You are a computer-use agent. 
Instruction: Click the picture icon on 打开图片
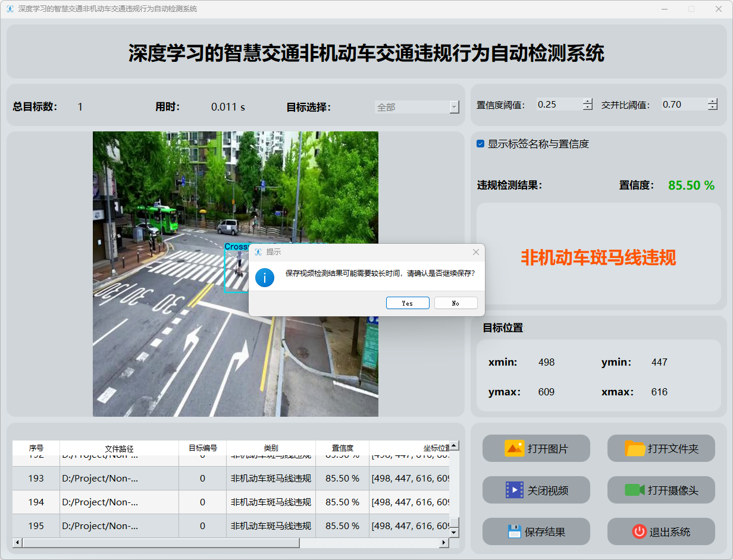point(514,448)
